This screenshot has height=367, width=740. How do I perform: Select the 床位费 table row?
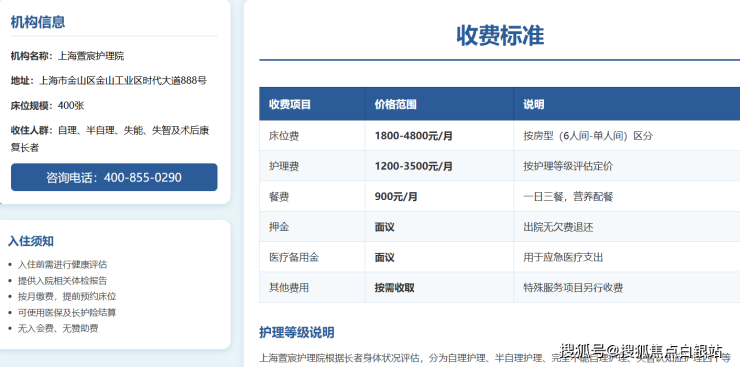pos(499,136)
